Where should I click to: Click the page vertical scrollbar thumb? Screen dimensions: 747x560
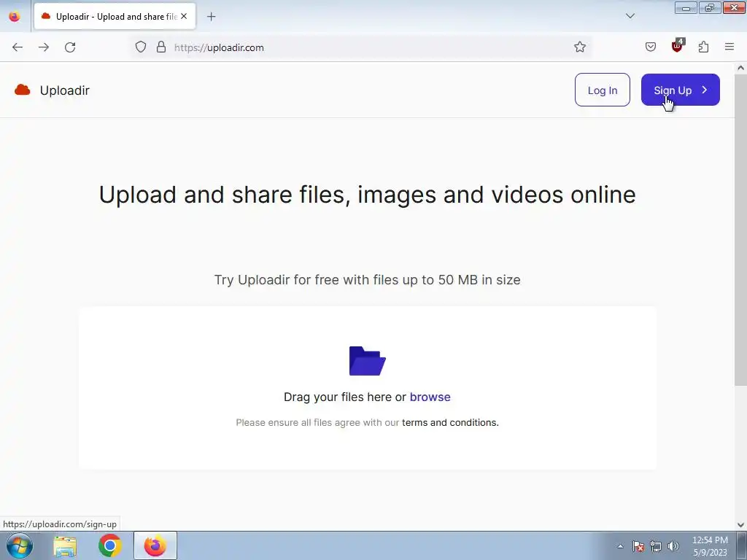[x=741, y=231]
